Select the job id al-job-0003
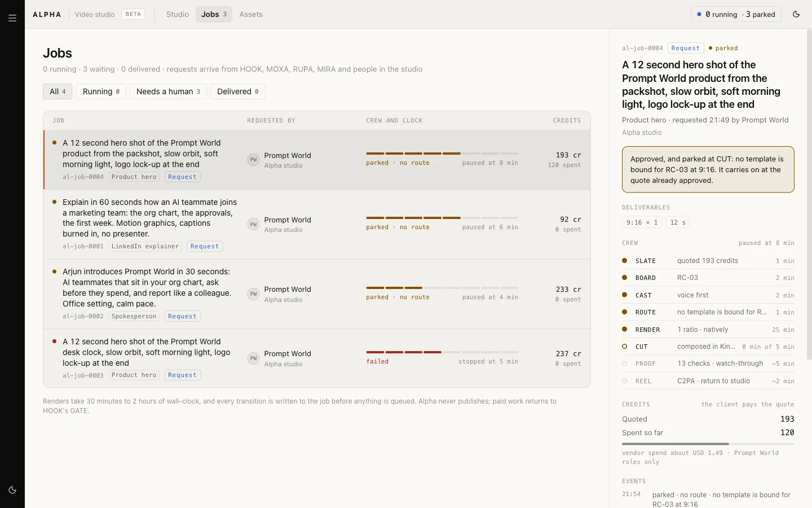Screen dimensions: 812x508 [x=83, y=375]
